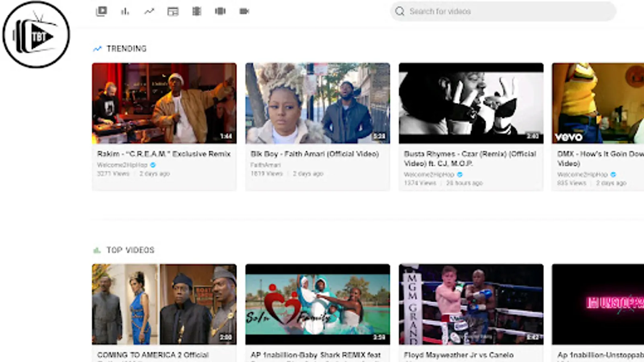Open the film strip movies icon in toolbar
Viewport: 644px width, 362px height.
tap(196, 11)
